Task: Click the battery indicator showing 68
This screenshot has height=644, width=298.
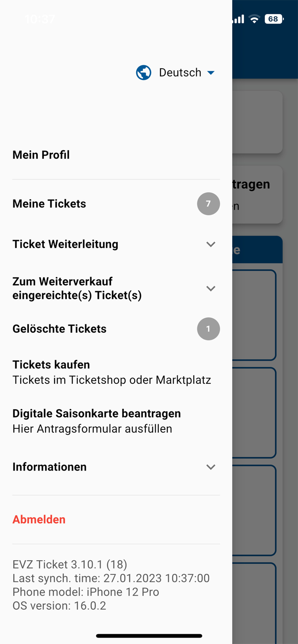Action: (273, 19)
